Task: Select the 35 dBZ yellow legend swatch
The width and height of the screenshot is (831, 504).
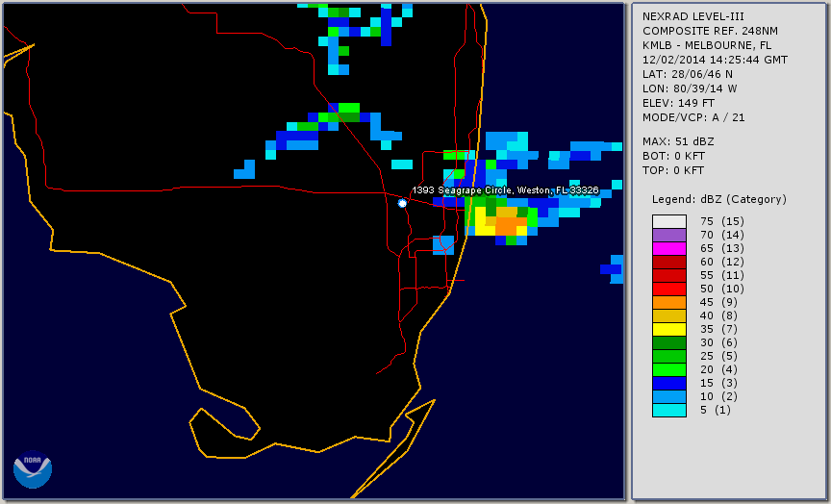Action: tap(669, 329)
